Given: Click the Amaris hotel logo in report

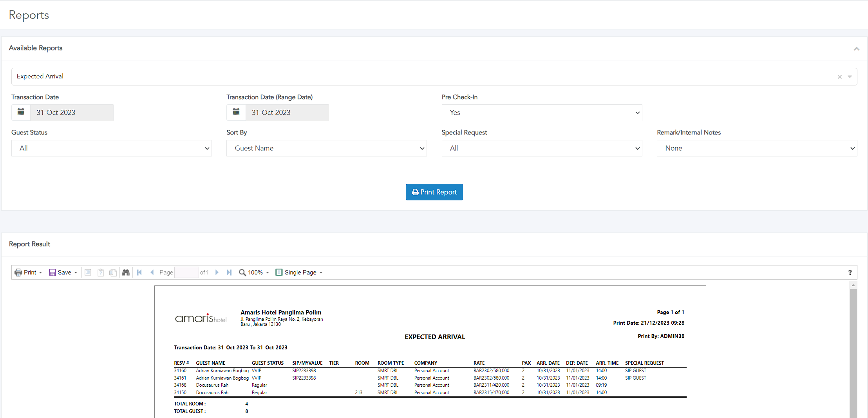Looking at the screenshot, I should pyautogui.click(x=201, y=318).
